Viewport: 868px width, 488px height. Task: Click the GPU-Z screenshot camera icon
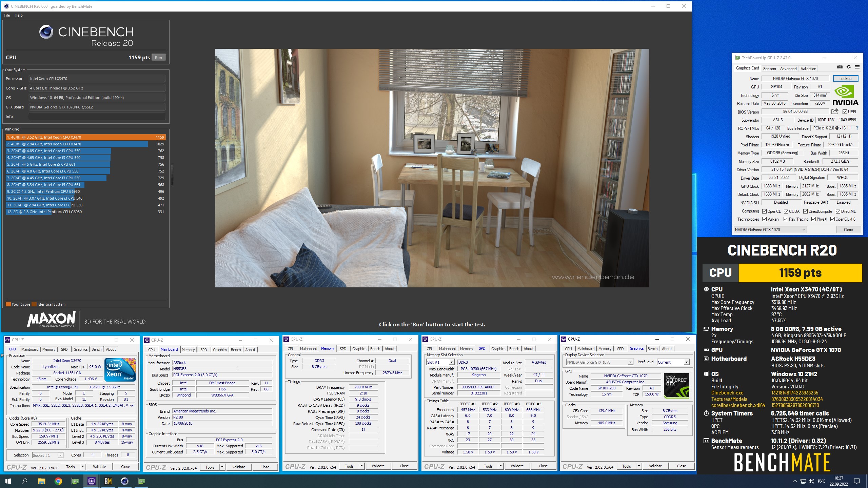(840, 67)
